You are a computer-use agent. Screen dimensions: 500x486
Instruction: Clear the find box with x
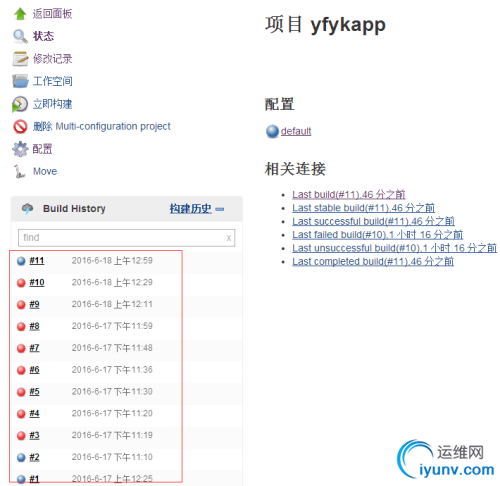point(229,238)
